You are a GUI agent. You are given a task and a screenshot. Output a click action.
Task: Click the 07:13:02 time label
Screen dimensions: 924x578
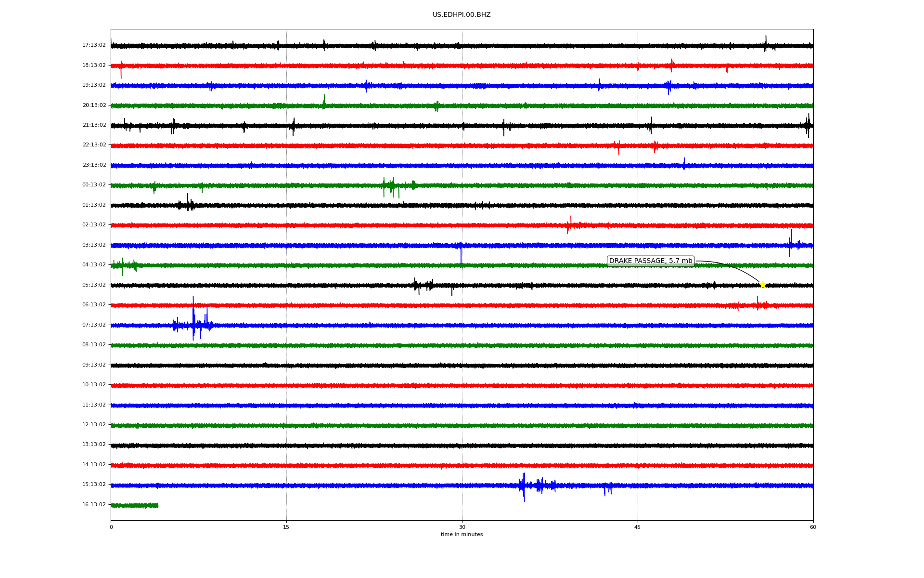click(94, 325)
